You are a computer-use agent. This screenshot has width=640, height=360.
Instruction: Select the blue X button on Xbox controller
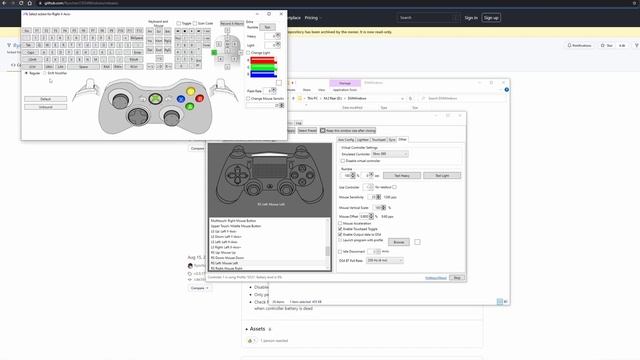[181, 99]
